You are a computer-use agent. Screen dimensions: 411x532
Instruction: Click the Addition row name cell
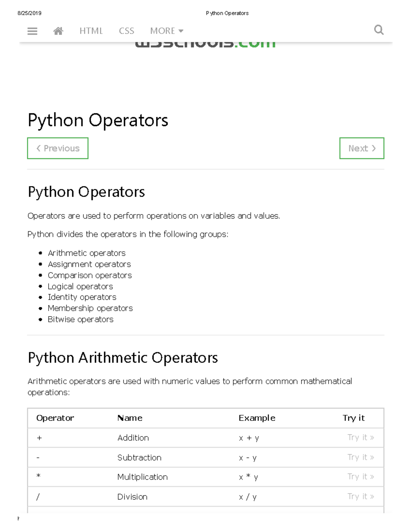[133, 438]
